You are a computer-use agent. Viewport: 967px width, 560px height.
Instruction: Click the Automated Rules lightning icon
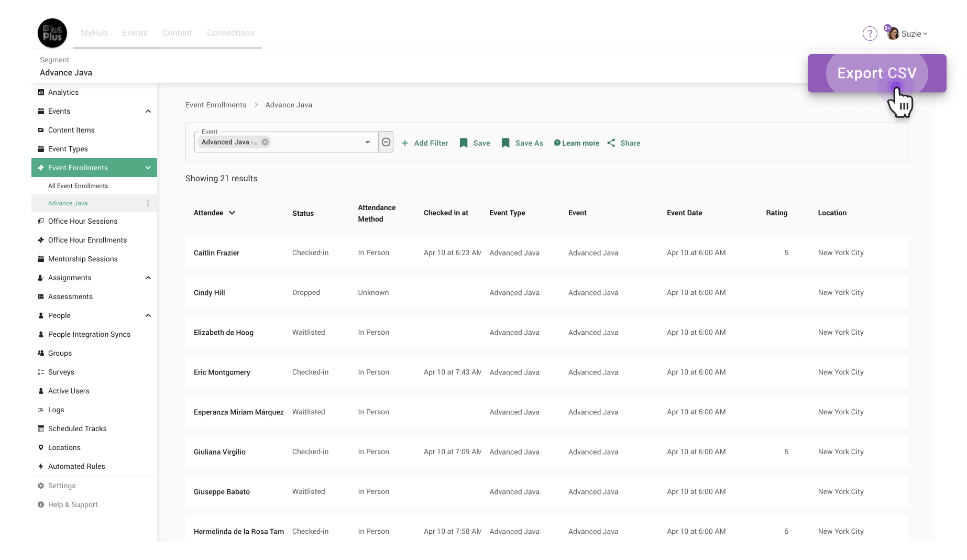click(x=41, y=466)
